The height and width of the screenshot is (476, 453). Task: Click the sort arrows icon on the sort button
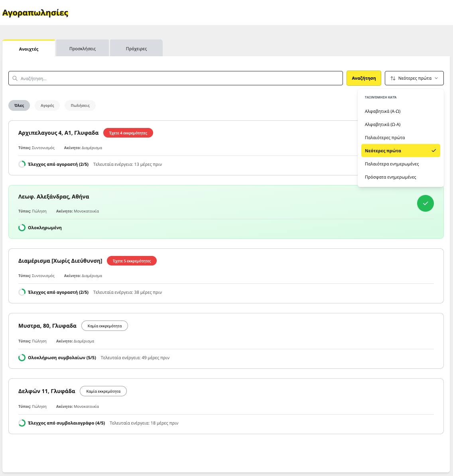(393, 78)
